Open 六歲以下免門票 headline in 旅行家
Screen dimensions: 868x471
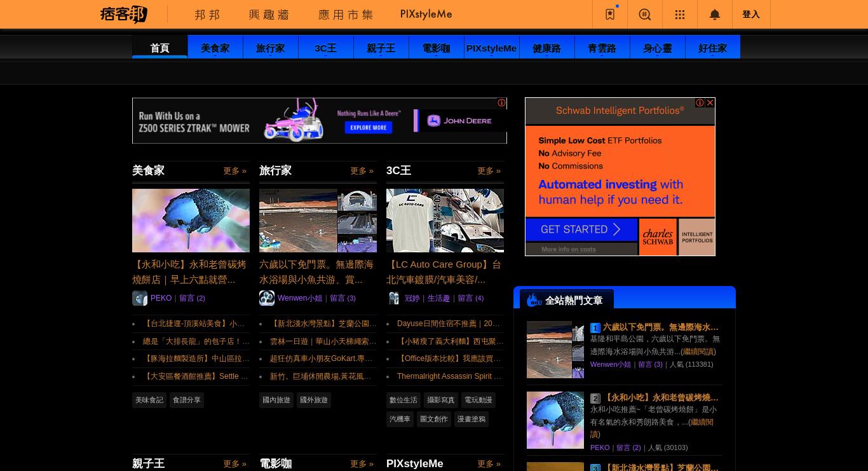[x=316, y=272]
